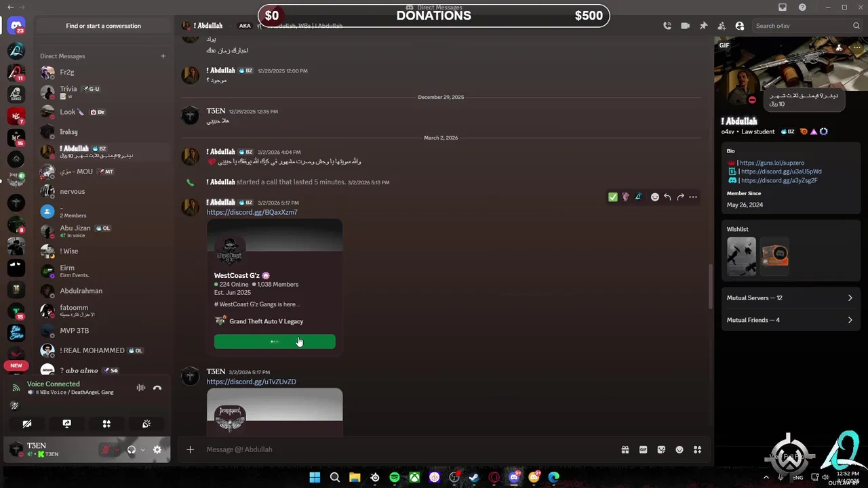The height and width of the screenshot is (488, 868).
Task: Open first wishlist item thumbnail
Action: [x=741, y=256]
